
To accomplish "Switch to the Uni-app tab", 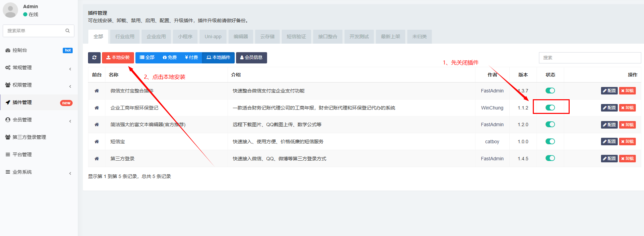I will click(213, 36).
